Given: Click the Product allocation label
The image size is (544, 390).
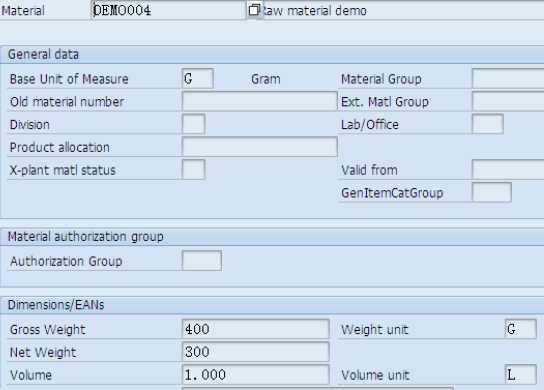Looking at the screenshot, I should click(x=60, y=147).
